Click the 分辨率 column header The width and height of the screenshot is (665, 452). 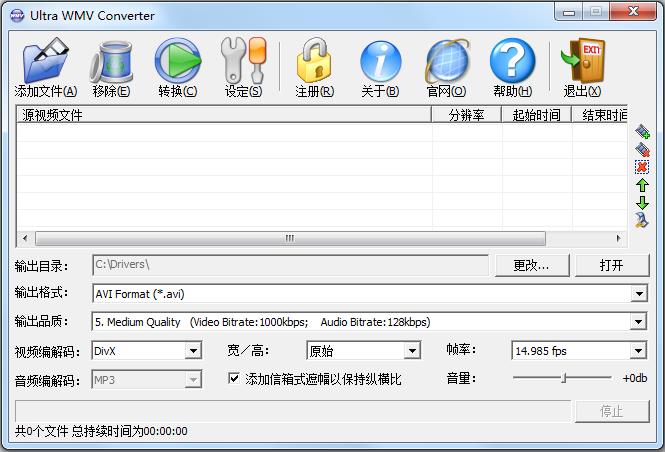[x=467, y=115]
